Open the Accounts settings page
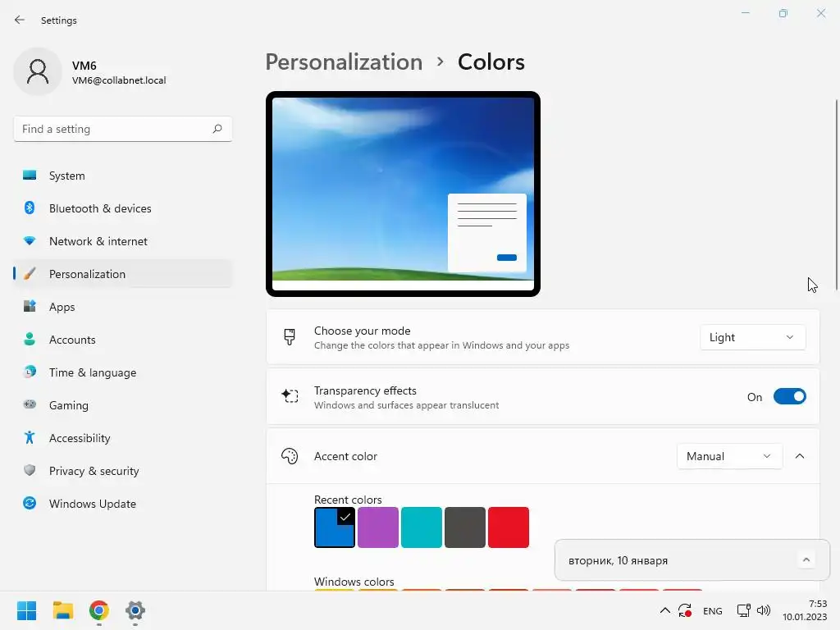The image size is (840, 630). point(123,340)
